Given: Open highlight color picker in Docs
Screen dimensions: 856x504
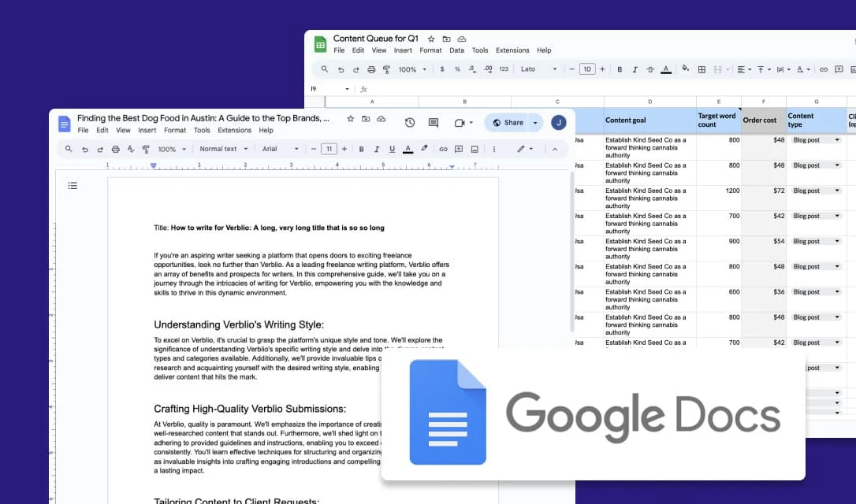Looking at the screenshot, I should (x=424, y=148).
